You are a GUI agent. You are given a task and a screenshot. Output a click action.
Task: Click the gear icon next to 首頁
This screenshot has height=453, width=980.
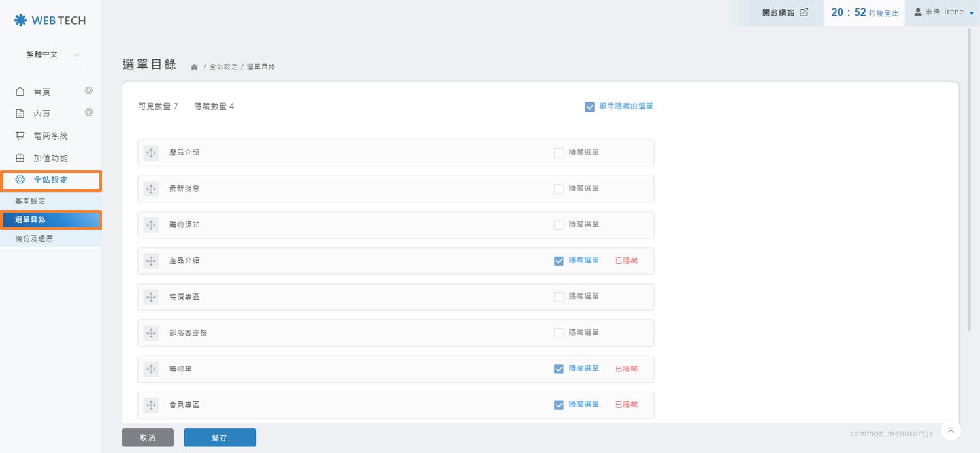[89, 91]
